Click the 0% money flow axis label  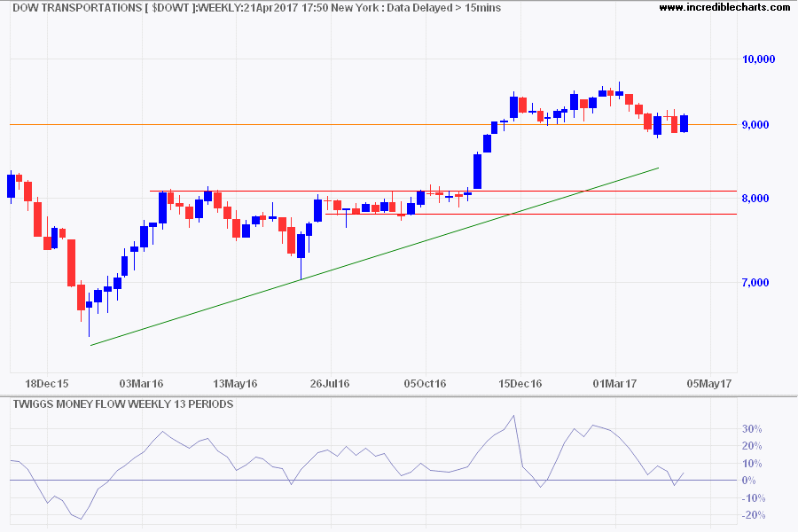click(748, 481)
